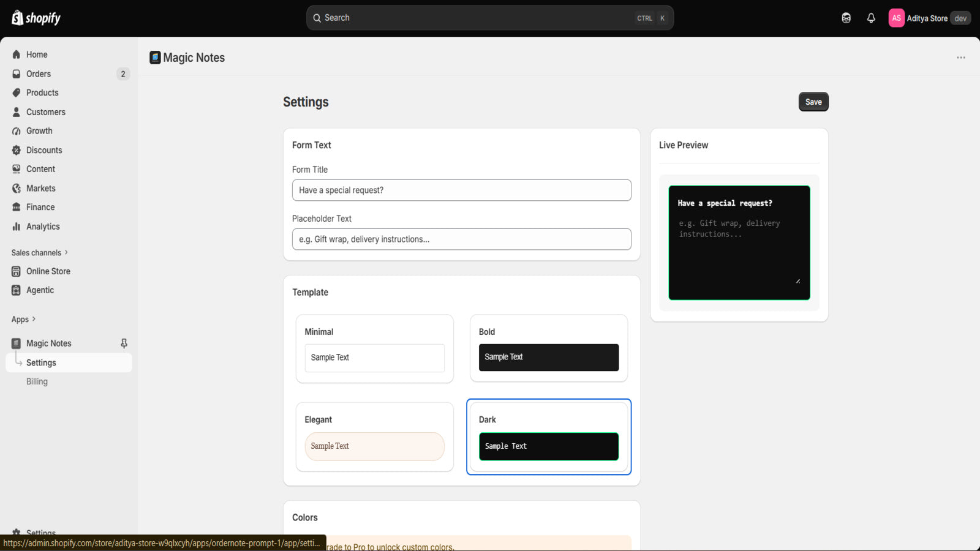Click the orders count badge 2
980x551 pixels.
pos(123,73)
